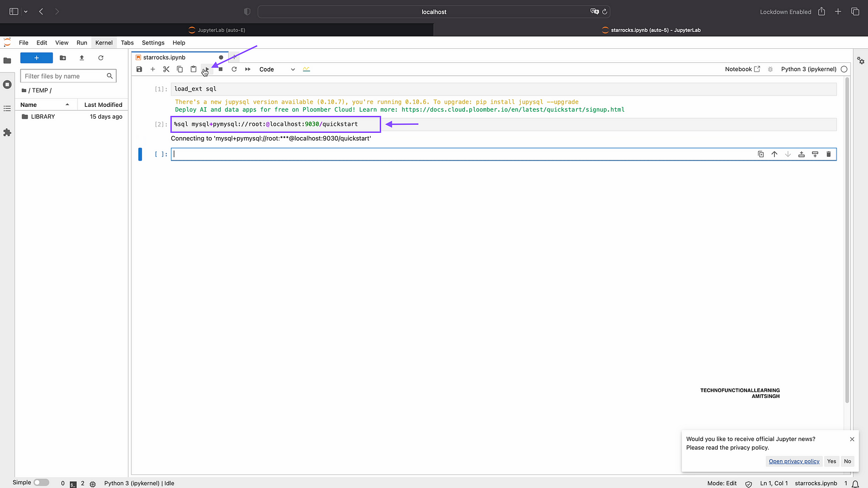The image size is (868, 488).
Task: Open the Extension Manager puzzle icon
Action: coord(7,132)
